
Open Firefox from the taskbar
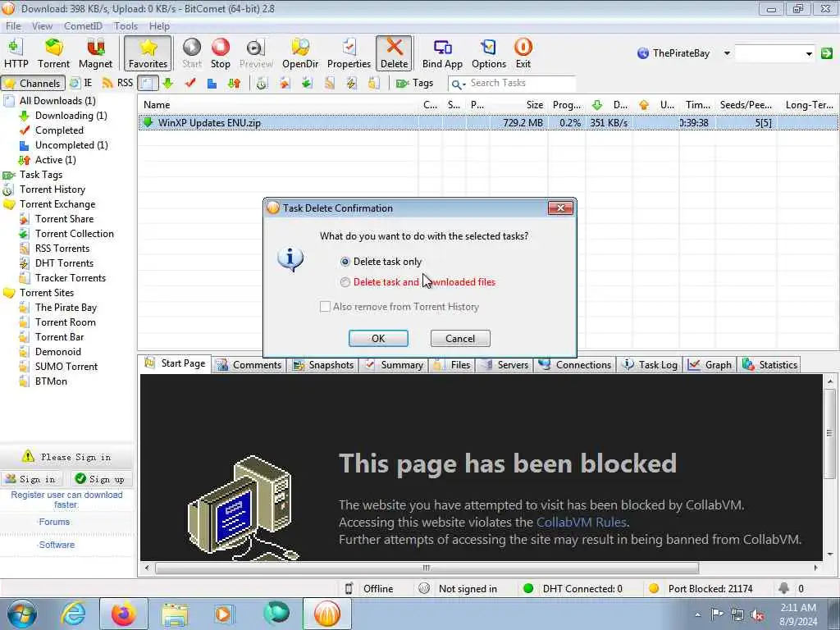(x=123, y=614)
